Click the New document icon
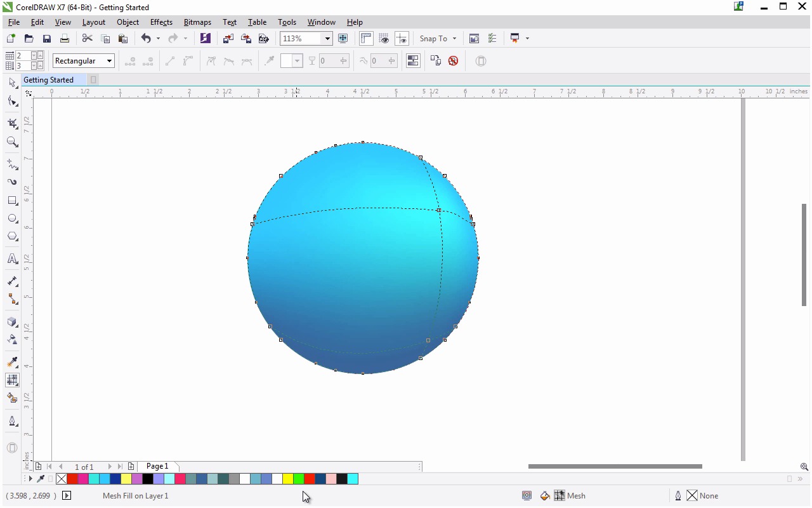The height and width of the screenshot is (508, 812). coord(11,39)
